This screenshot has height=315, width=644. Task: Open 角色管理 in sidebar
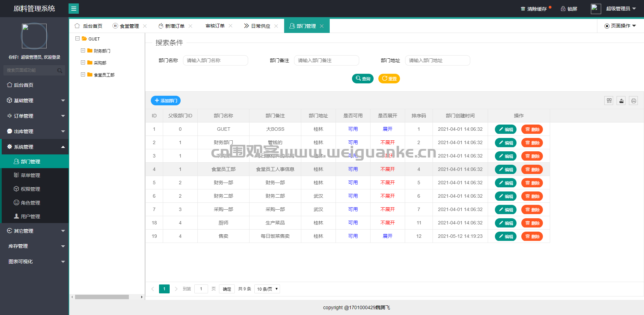[35, 202]
